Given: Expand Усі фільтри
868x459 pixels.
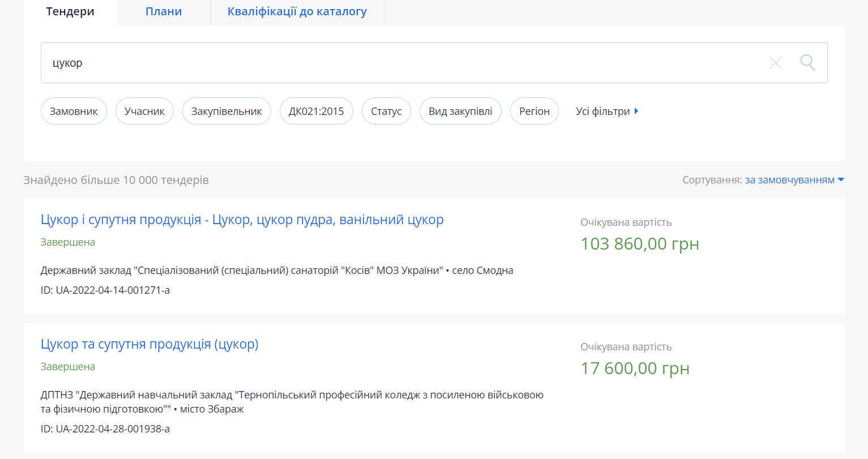Looking at the screenshot, I should coord(606,111).
